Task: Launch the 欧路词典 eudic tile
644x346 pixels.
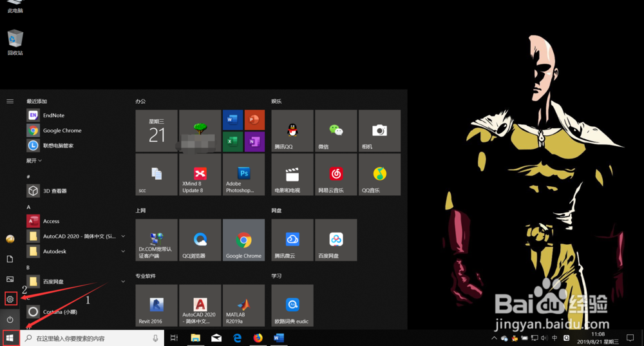Action: [x=292, y=305]
